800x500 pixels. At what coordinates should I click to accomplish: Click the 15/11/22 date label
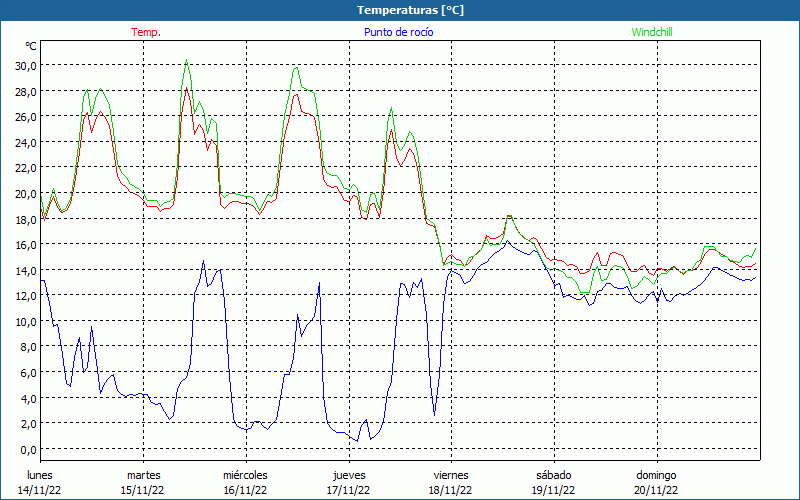click(x=143, y=490)
